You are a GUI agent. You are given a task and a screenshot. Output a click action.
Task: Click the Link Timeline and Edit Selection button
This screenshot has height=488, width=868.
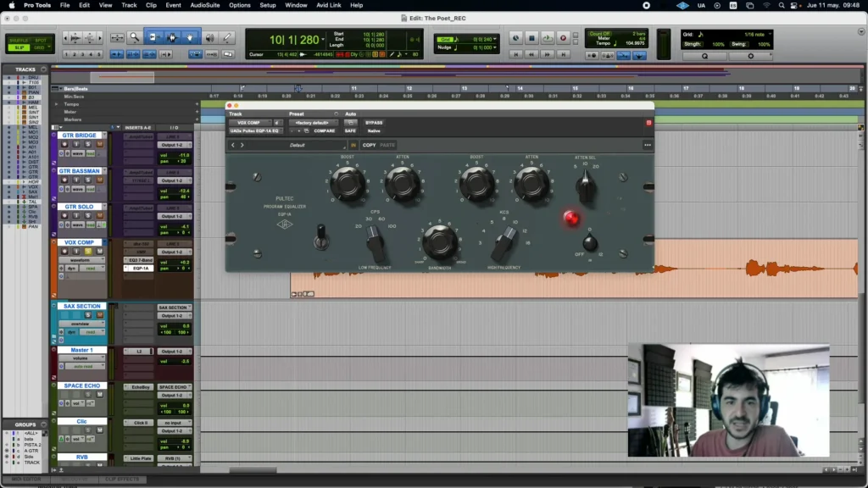(133, 54)
